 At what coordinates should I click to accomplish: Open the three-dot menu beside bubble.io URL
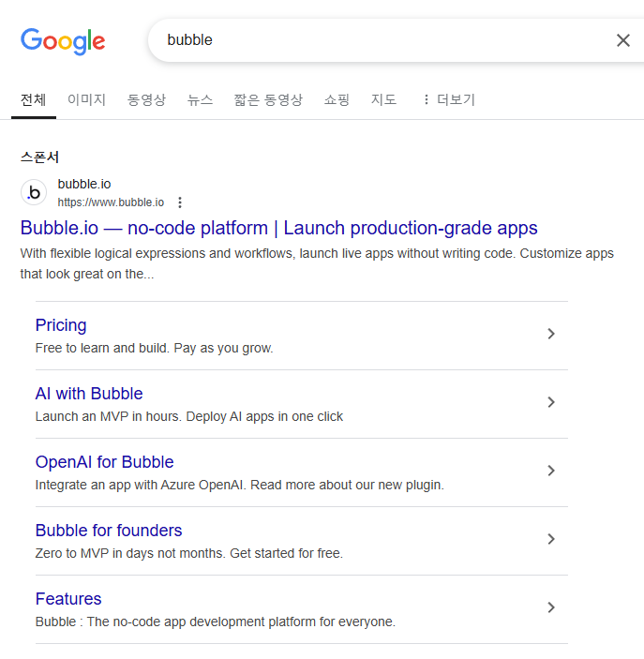(x=180, y=202)
